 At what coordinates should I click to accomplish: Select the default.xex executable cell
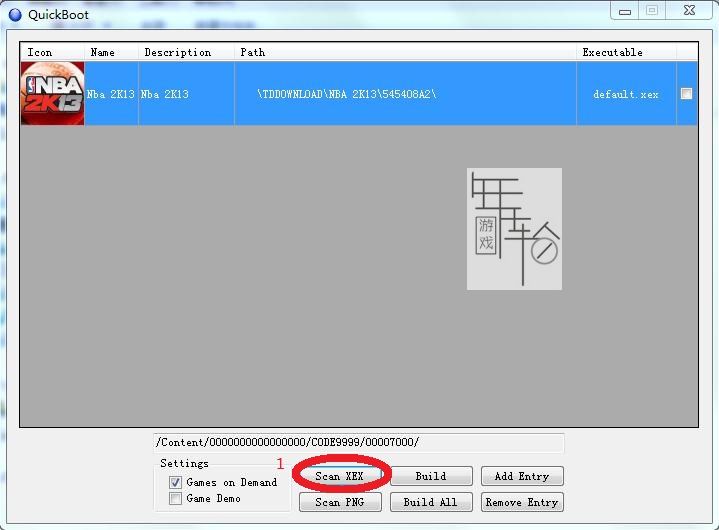[626, 94]
